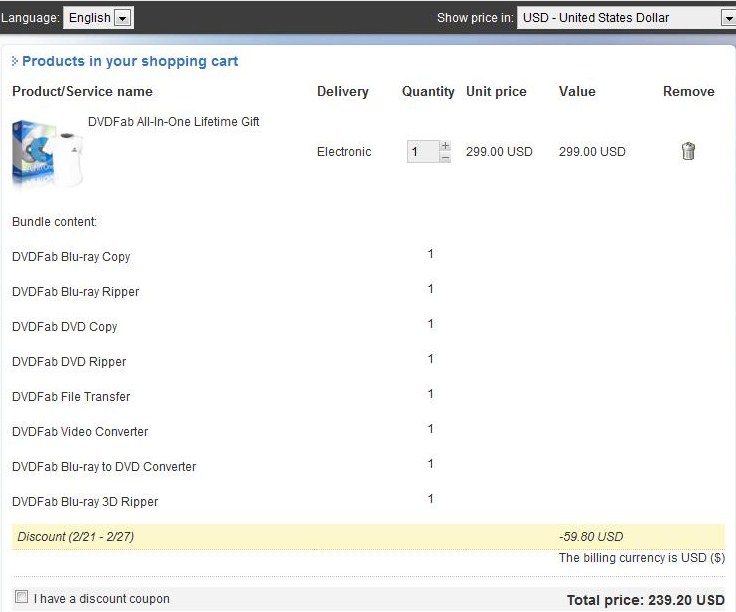736x612 pixels.
Task: Click the Remove column header
Action: (689, 92)
